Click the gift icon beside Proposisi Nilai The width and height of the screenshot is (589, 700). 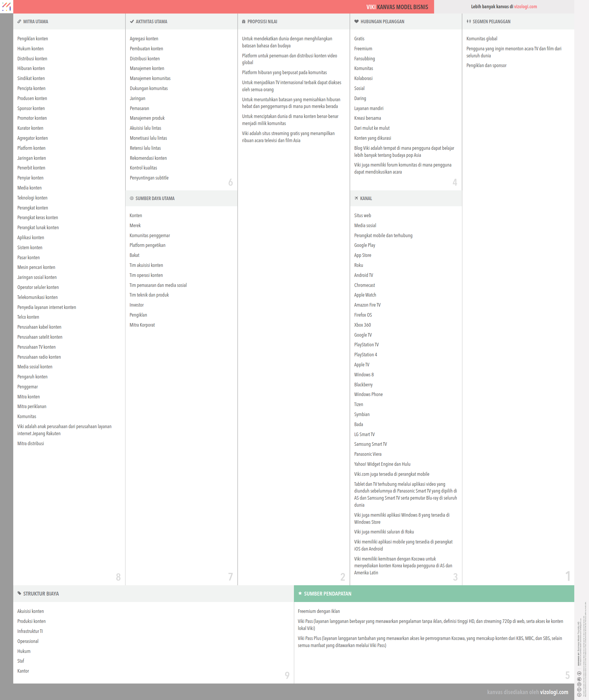click(244, 21)
